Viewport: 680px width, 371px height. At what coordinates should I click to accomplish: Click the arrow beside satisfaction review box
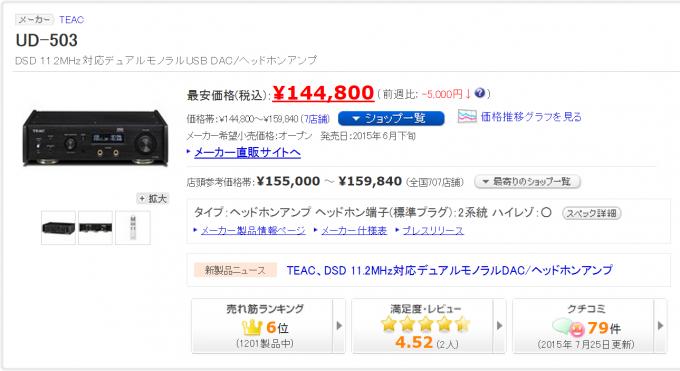(x=500, y=325)
